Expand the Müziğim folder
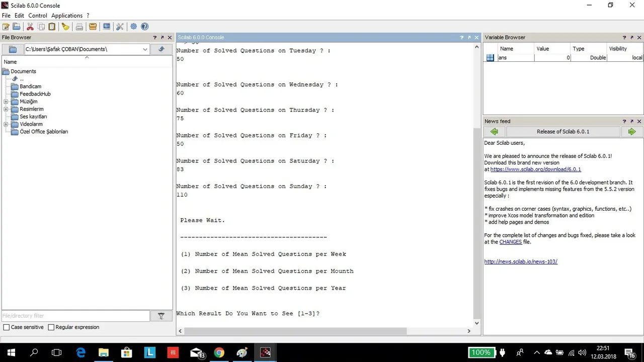644x362 pixels. [6, 102]
